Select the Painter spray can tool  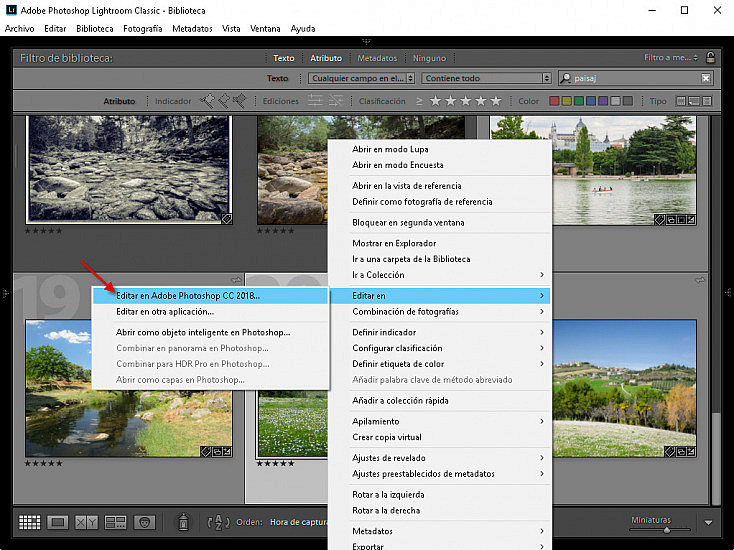(x=183, y=522)
